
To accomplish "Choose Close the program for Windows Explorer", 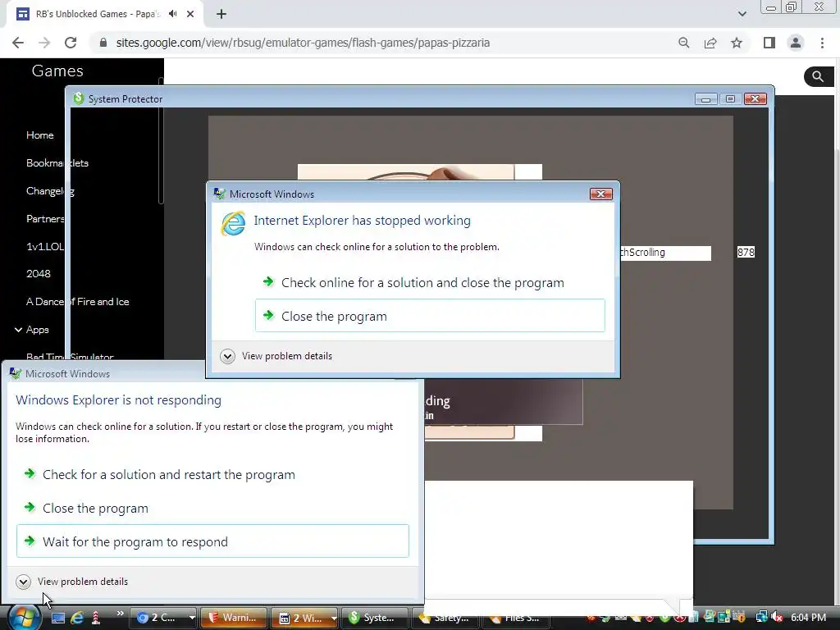I will pos(213,509).
